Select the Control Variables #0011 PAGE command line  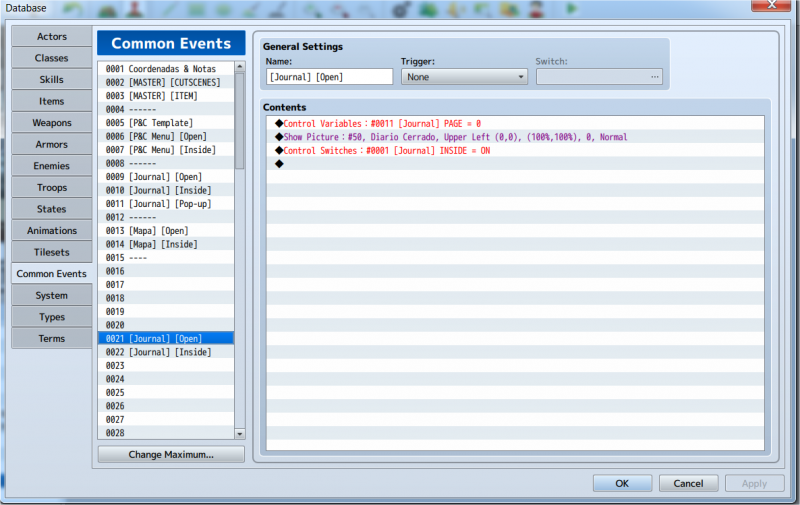pos(515,123)
